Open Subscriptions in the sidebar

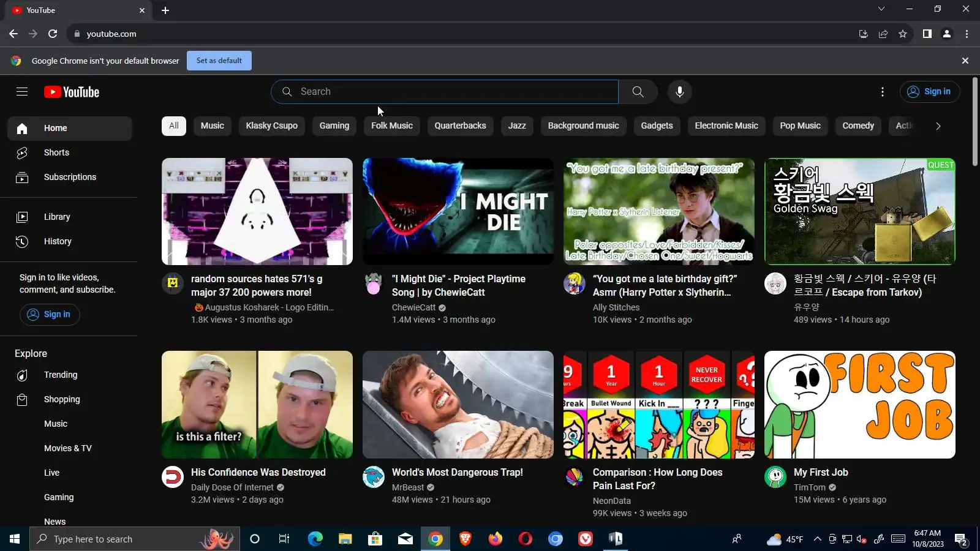click(70, 178)
